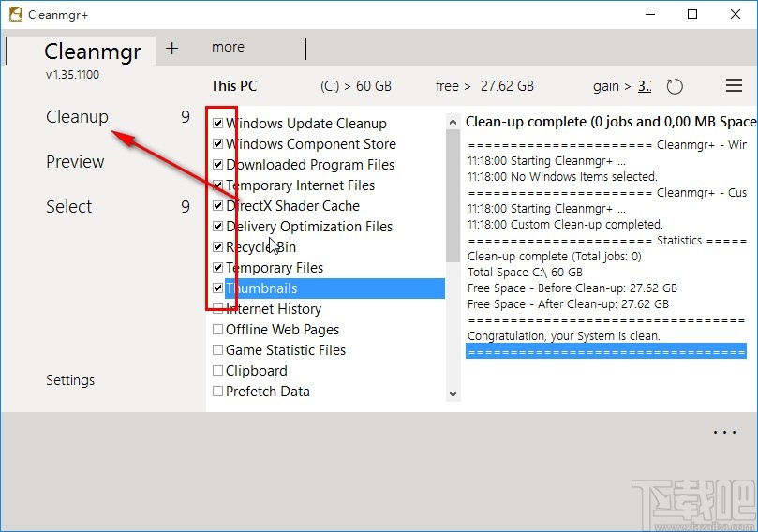Click the This PC label
The width and height of the screenshot is (758, 532).
click(233, 86)
